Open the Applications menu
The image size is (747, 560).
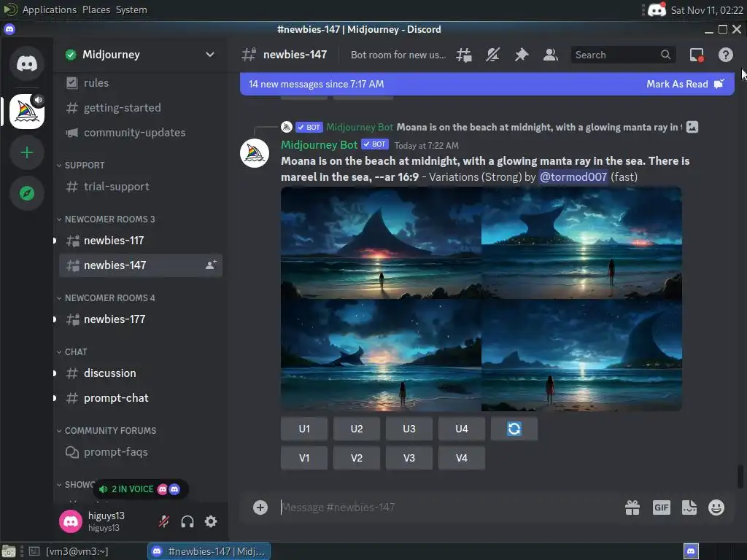tap(49, 9)
